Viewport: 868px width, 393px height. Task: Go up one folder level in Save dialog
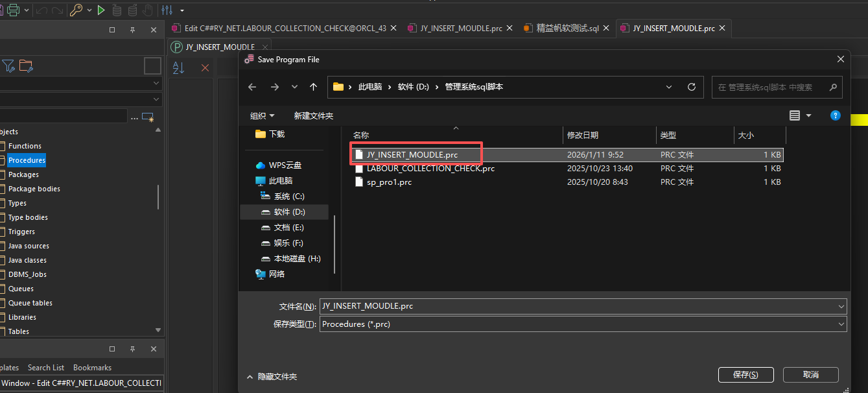314,87
